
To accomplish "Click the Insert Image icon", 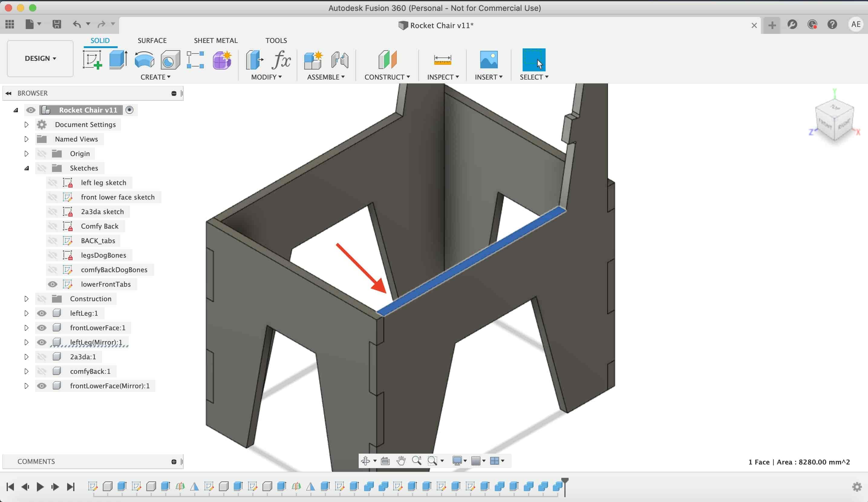I will (x=489, y=60).
